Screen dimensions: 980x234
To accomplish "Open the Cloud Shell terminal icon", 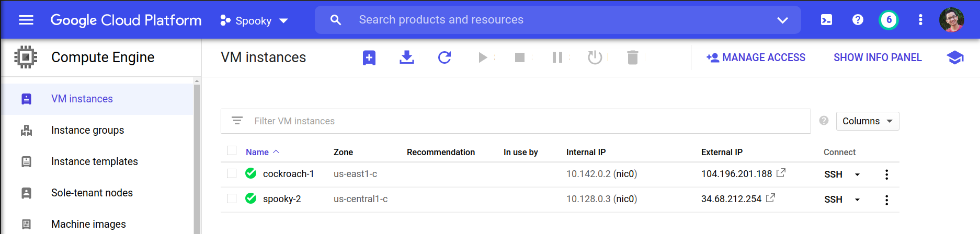I will coord(826,20).
